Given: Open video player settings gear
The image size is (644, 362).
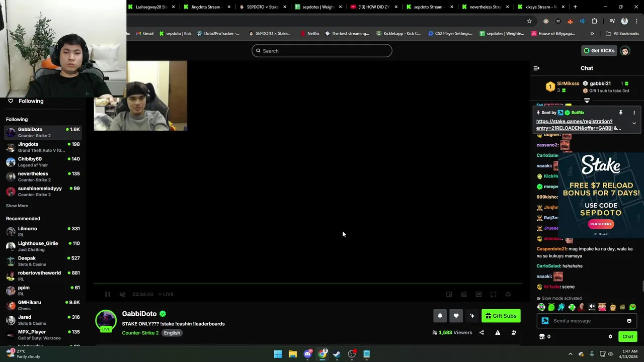Looking at the screenshot, I should 508,294.
